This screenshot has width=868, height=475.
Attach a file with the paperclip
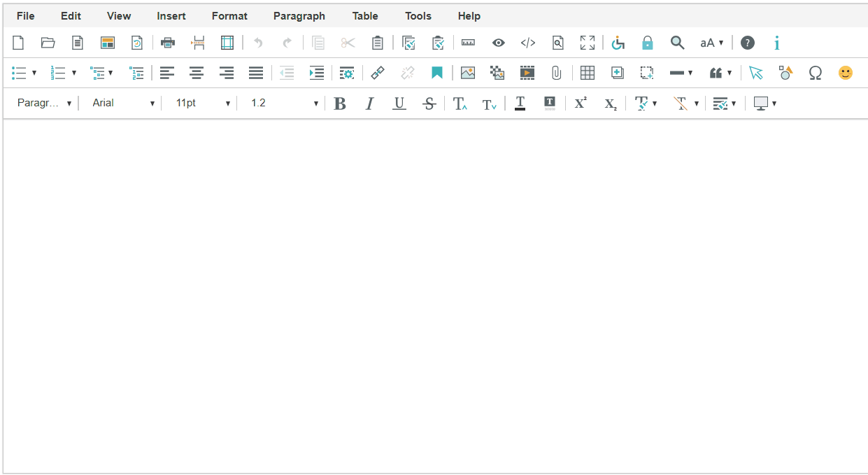click(557, 73)
